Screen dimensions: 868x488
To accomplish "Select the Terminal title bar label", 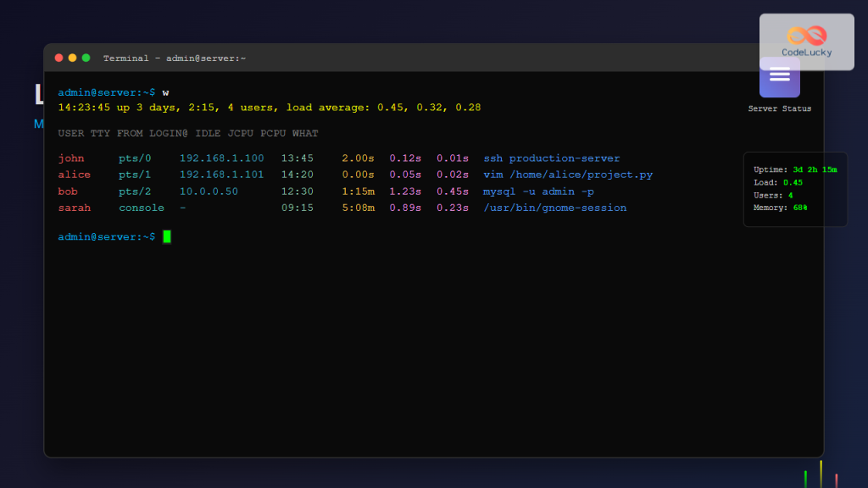I will [x=174, y=58].
